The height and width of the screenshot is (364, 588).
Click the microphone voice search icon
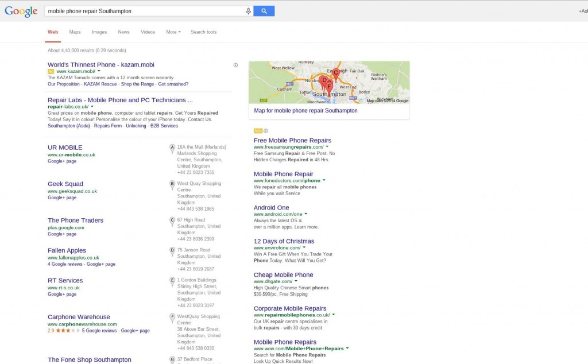[248, 11]
